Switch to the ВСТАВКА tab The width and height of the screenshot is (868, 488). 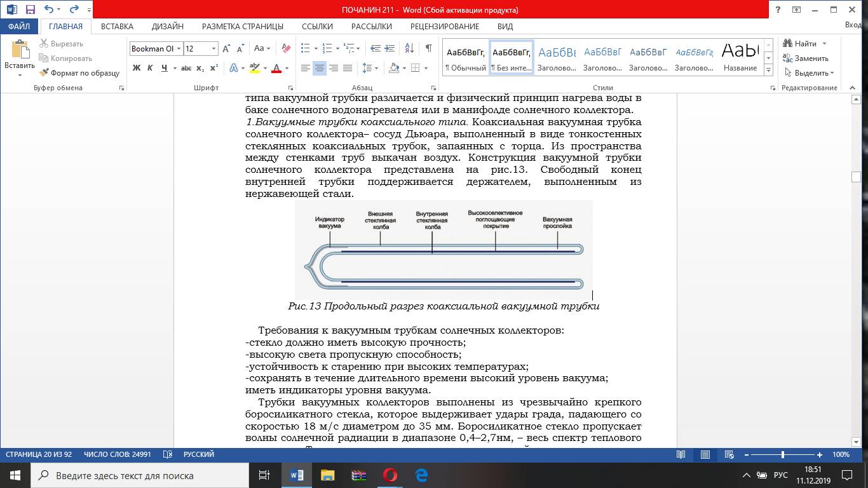click(117, 26)
